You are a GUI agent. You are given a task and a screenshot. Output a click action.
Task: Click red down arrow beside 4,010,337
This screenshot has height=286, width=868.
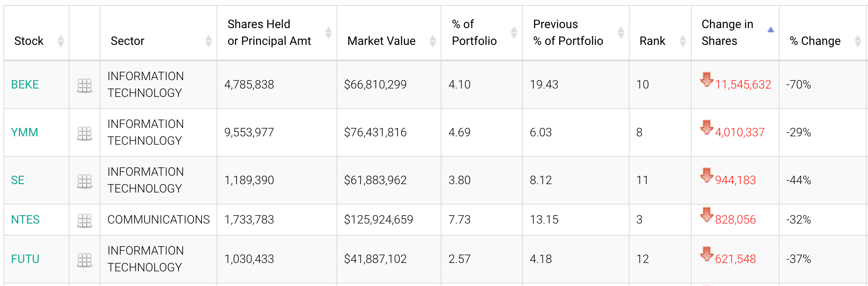click(706, 127)
